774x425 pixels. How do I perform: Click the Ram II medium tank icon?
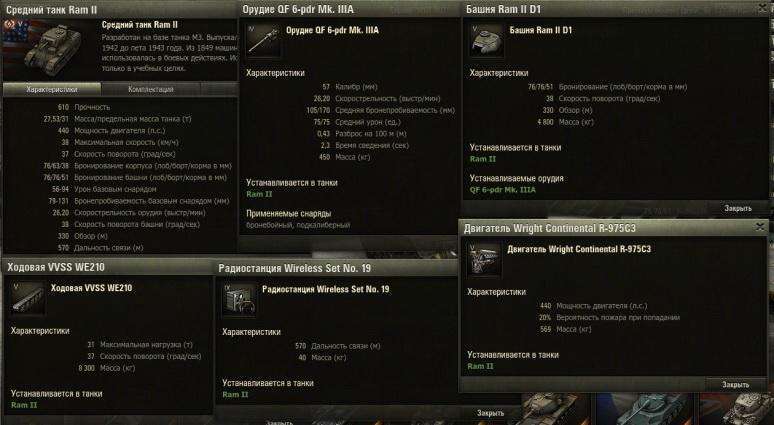coord(52,49)
